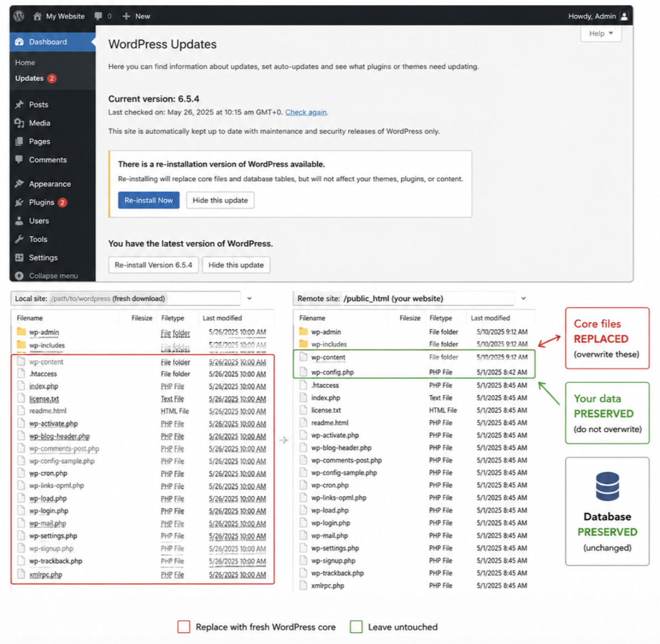660x644 pixels.
Task: Select local wp-blog-header.php row
Action: pyautogui.click(x=142, y=436)
